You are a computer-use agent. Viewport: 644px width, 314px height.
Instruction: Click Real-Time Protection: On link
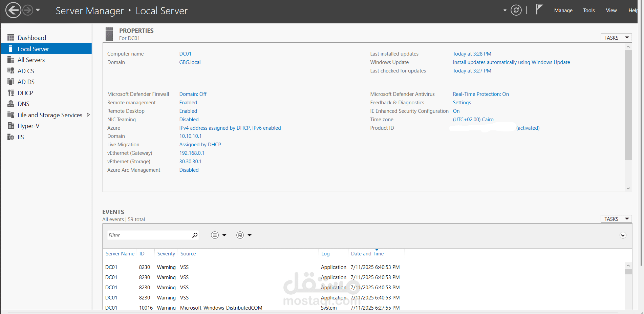480,94
